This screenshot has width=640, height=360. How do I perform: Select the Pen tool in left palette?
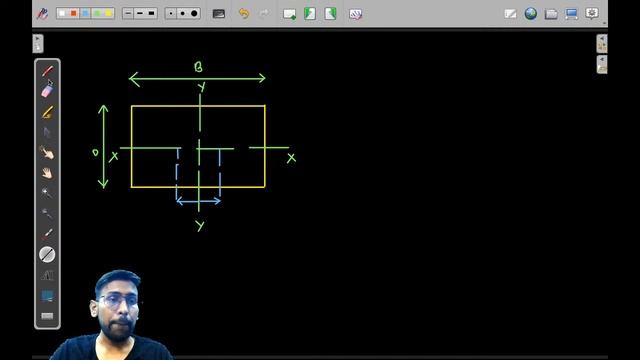click(x=47, y=71)
